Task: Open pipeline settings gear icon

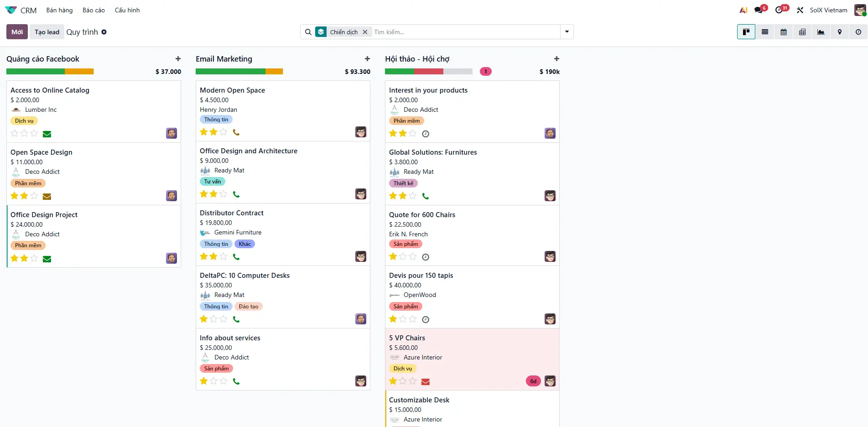Action: (104, 32)
